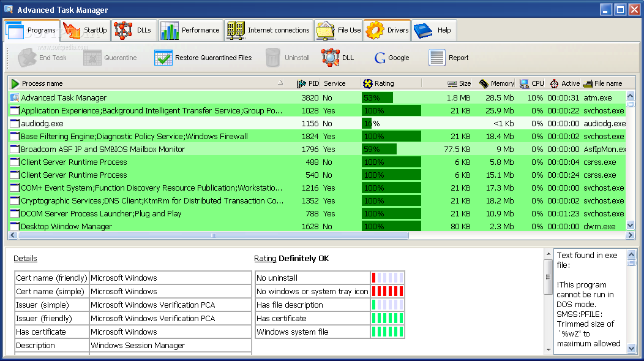Click the 53% rating bar
The width and height of the screenshot is (644, 361).
[x=377, y=98]
